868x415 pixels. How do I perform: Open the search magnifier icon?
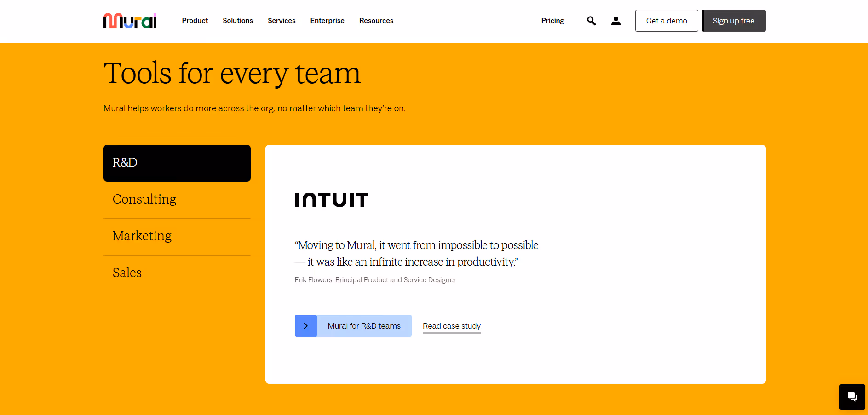(591, 21)
